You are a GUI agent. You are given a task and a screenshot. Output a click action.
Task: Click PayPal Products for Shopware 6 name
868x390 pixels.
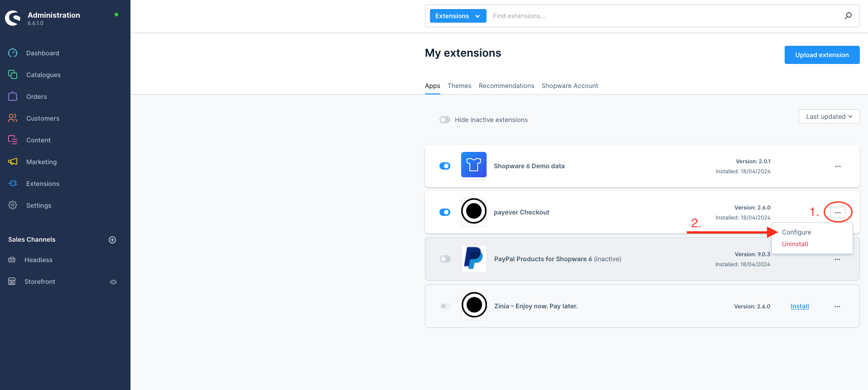(543, 259)
